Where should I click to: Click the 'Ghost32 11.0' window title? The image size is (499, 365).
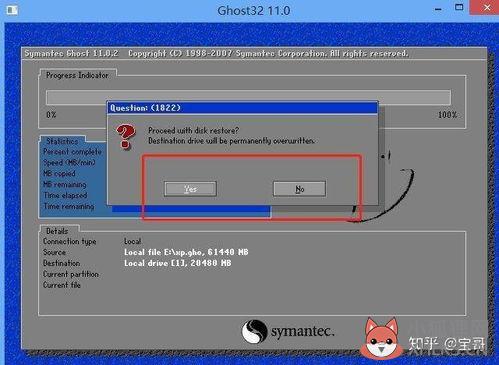[254, 11]
